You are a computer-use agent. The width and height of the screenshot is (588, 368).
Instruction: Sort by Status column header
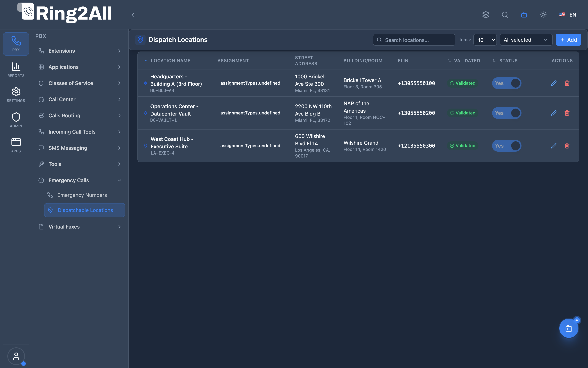click(x=505, y=61)
